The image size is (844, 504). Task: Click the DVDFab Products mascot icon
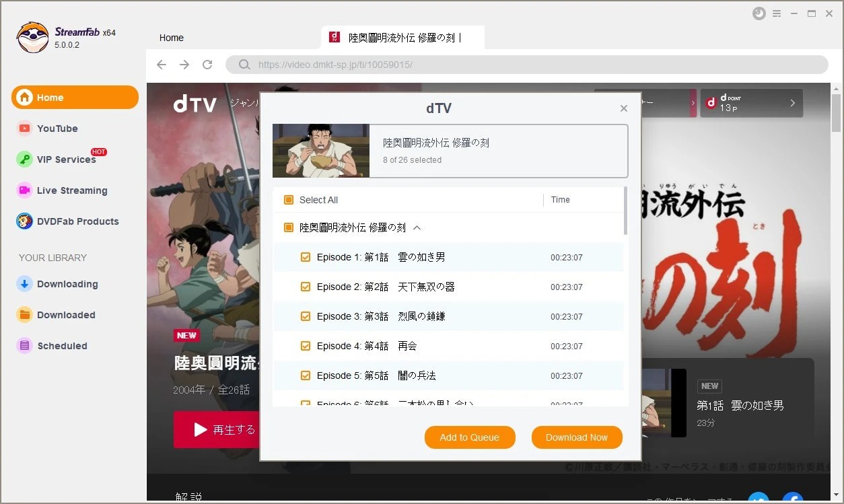click(24, 221)
